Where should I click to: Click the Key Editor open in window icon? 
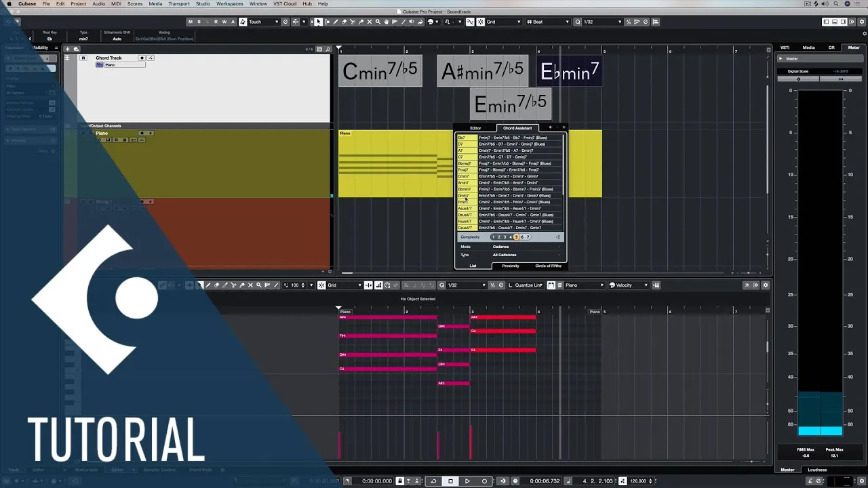[747, 285]
